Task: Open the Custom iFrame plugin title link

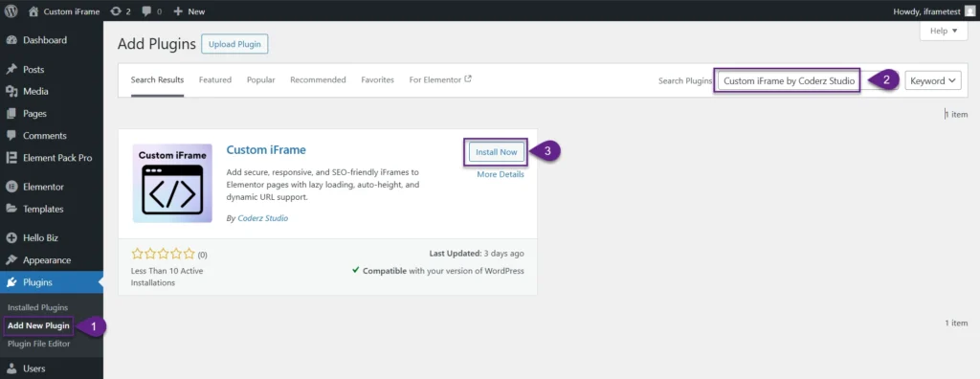Action: pos(266,150)
